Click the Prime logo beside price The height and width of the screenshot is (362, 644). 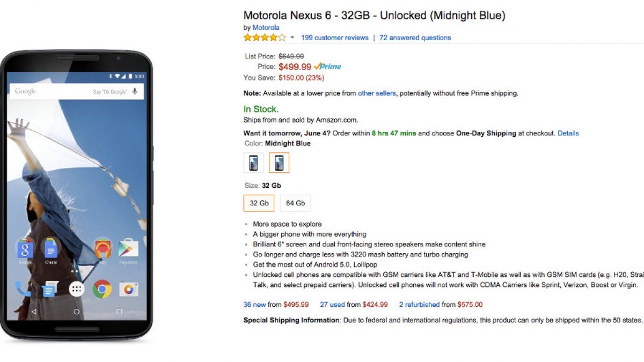[327, 67]
